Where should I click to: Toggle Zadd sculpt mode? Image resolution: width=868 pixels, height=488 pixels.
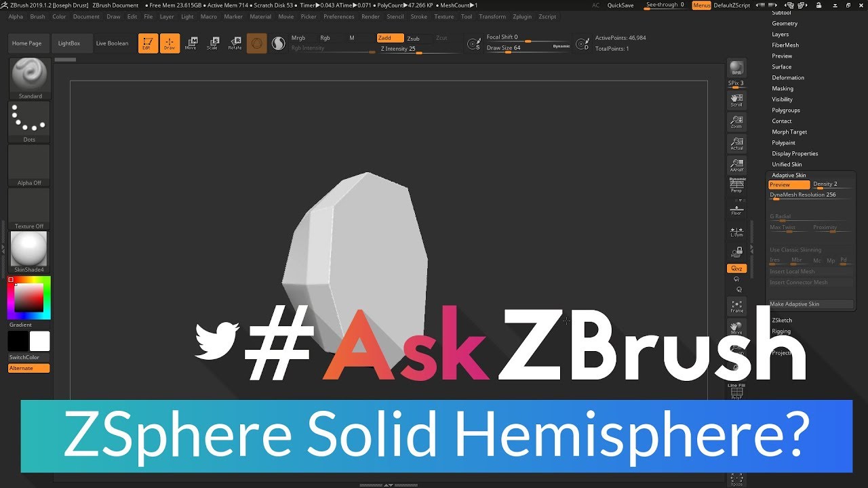tap(391, 38)
